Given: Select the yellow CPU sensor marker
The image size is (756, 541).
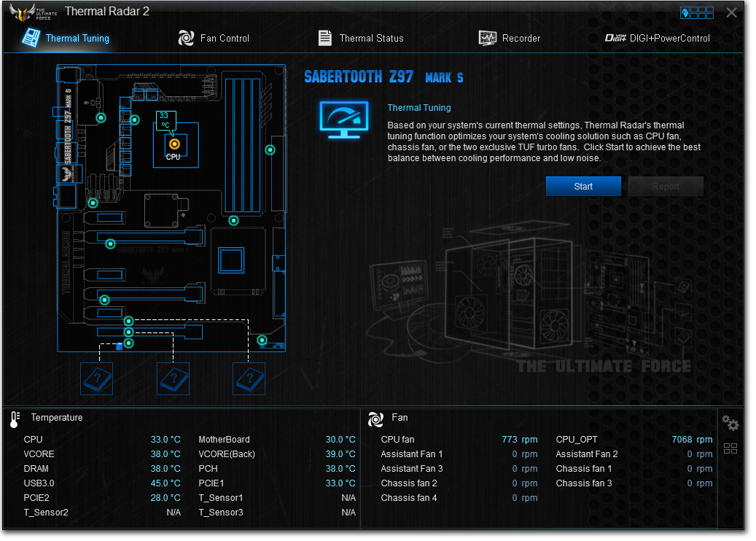Looking at the screenshot, I should (x=174, y=144).
